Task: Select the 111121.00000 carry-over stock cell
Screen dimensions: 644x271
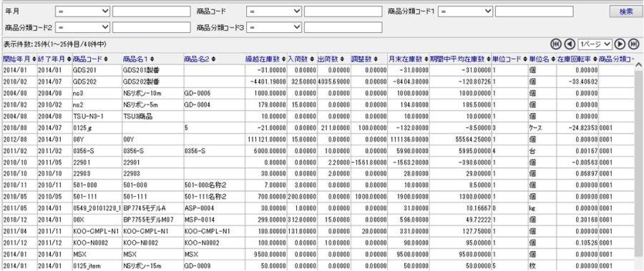Action: click(265, 139)
